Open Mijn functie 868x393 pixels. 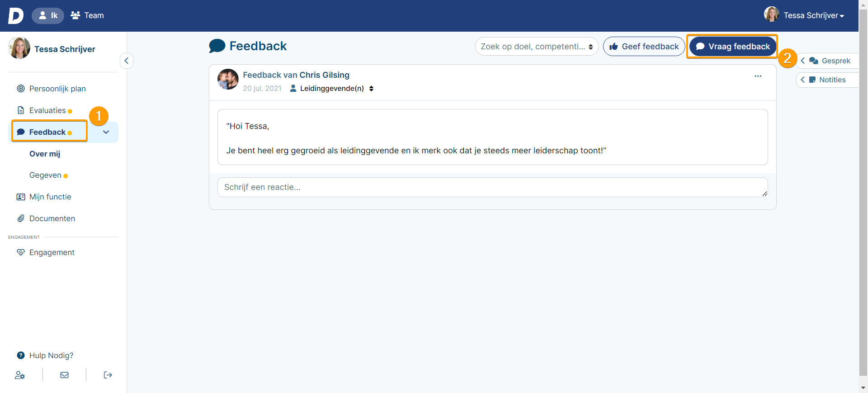click(x=50, y=197)
